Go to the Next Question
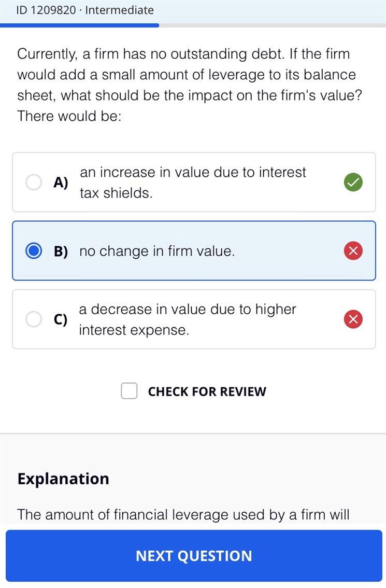Screen dimensions: 386x588 194,556
